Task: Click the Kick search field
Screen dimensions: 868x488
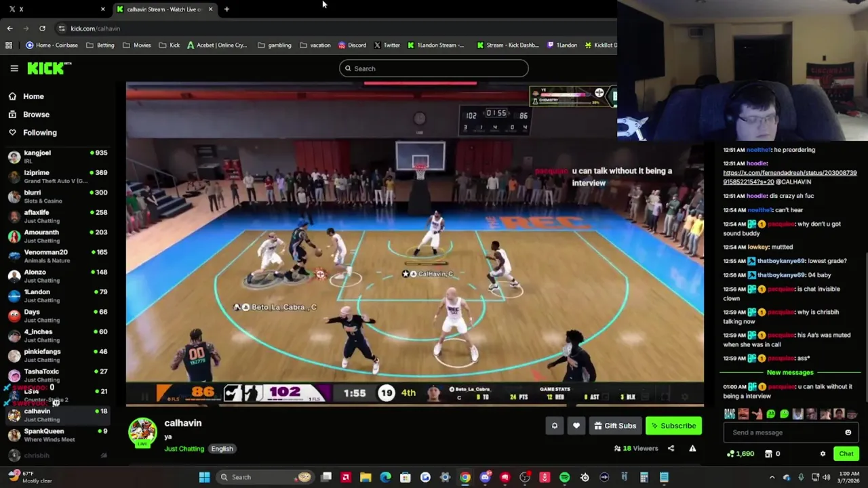Action: click(x=434, y=68)
